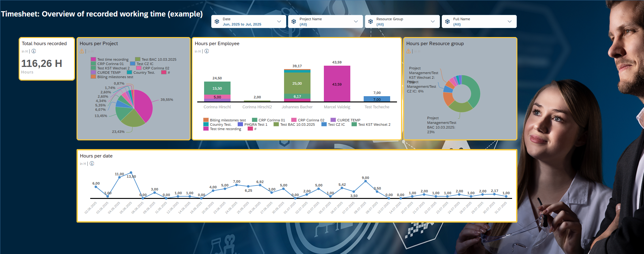Click the Date filter cube icon
The height and width of the screenshot is (254, 644).
[217, 21]
